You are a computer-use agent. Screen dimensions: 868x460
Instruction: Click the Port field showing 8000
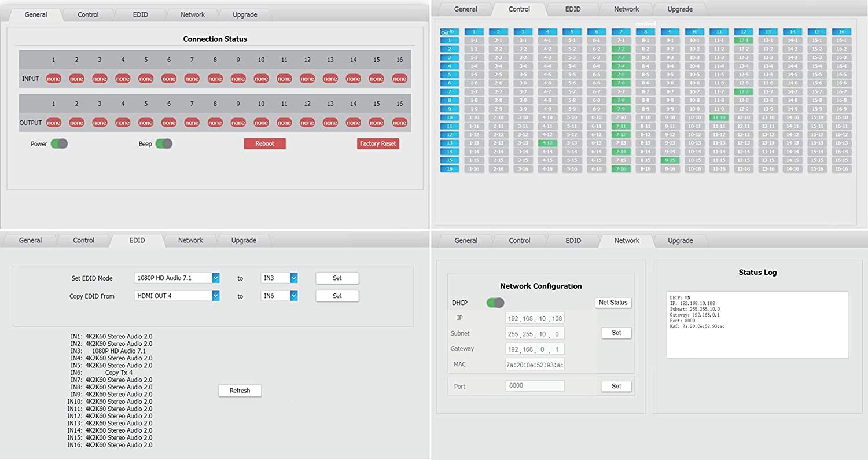coord(535,385)
